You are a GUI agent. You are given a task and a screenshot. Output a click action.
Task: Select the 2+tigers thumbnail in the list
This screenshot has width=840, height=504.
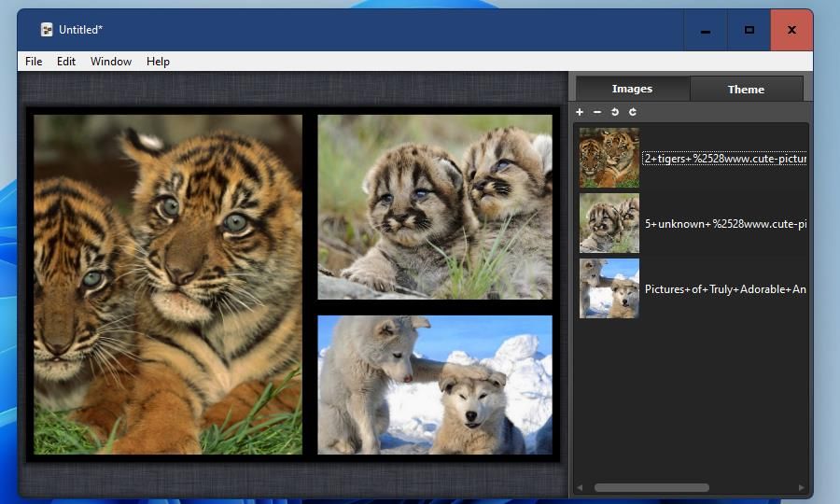(609, 158)
